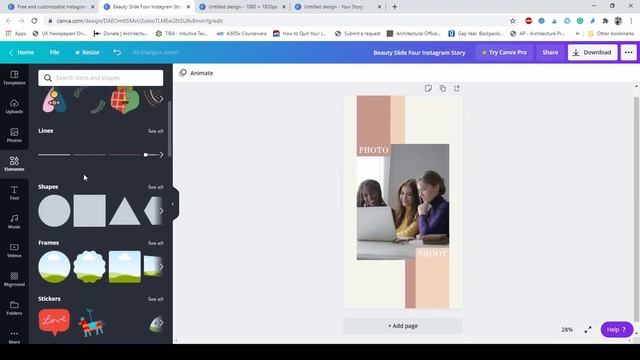Insert the scalloped edge frame
The height and width of the screenshot is (360, 640).
(89, 267)
